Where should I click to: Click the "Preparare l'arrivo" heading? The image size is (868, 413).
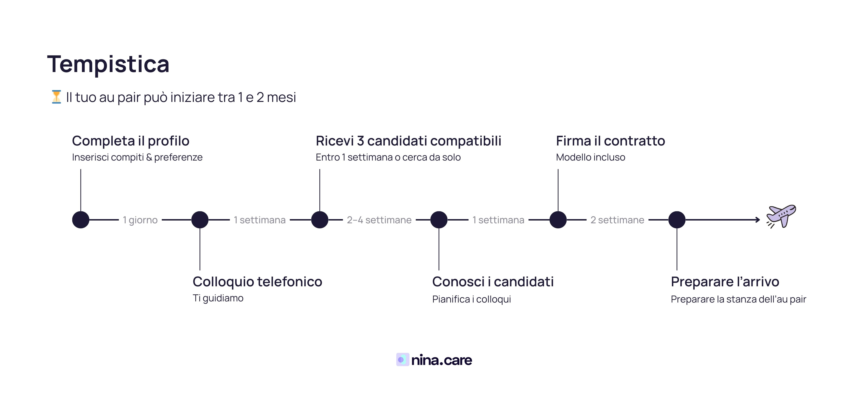click(x=725, y=282)
